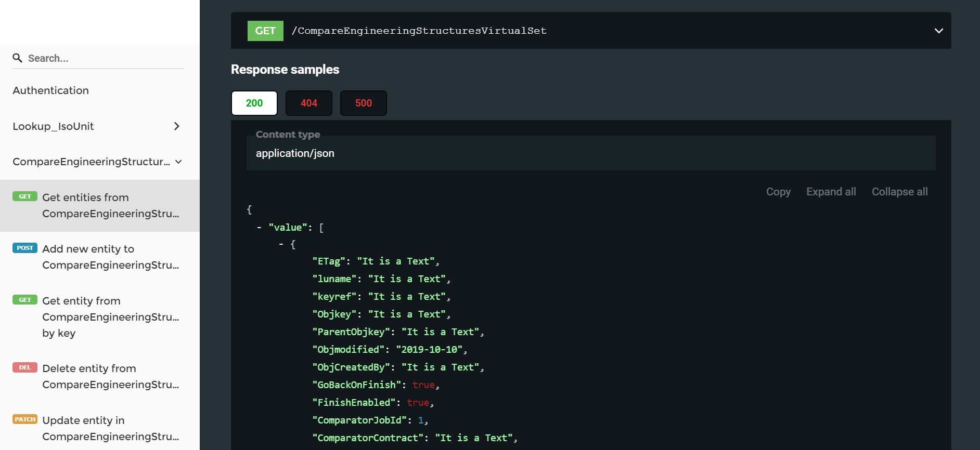Collapse the first object inside value array

point(281,244)
